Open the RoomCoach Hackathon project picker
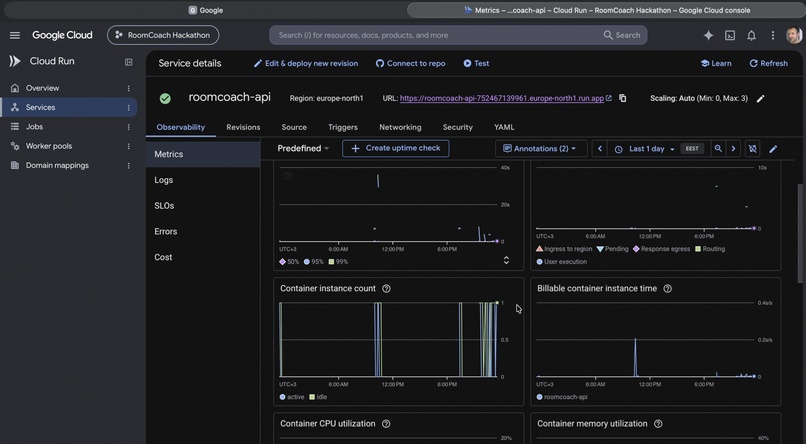The height and width of the screenshot is (444, 806). click(163, 35)
